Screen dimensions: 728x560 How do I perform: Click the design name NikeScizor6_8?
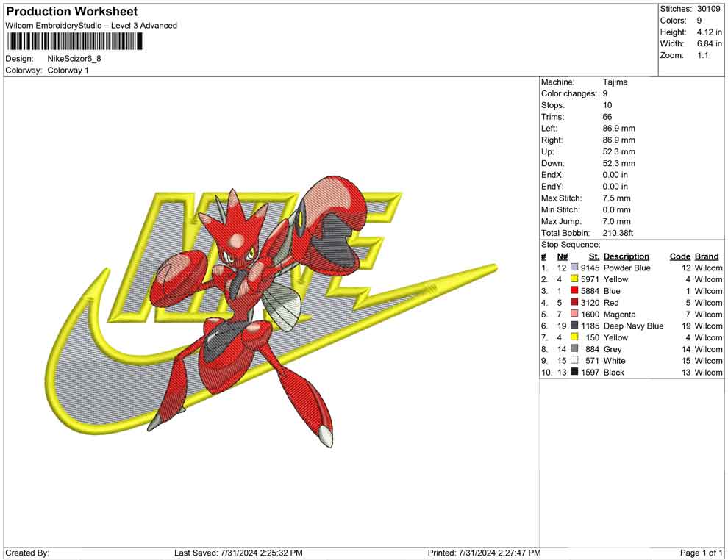tap(74, 59)
